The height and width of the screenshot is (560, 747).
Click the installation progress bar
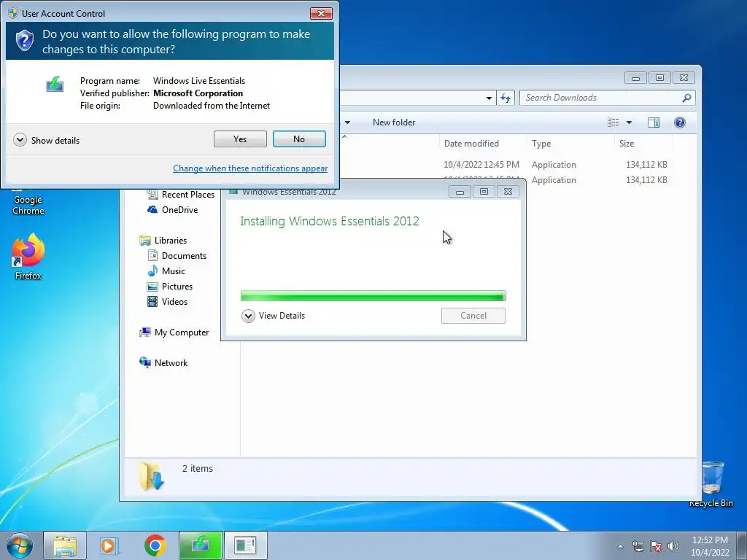coord(373,296)
